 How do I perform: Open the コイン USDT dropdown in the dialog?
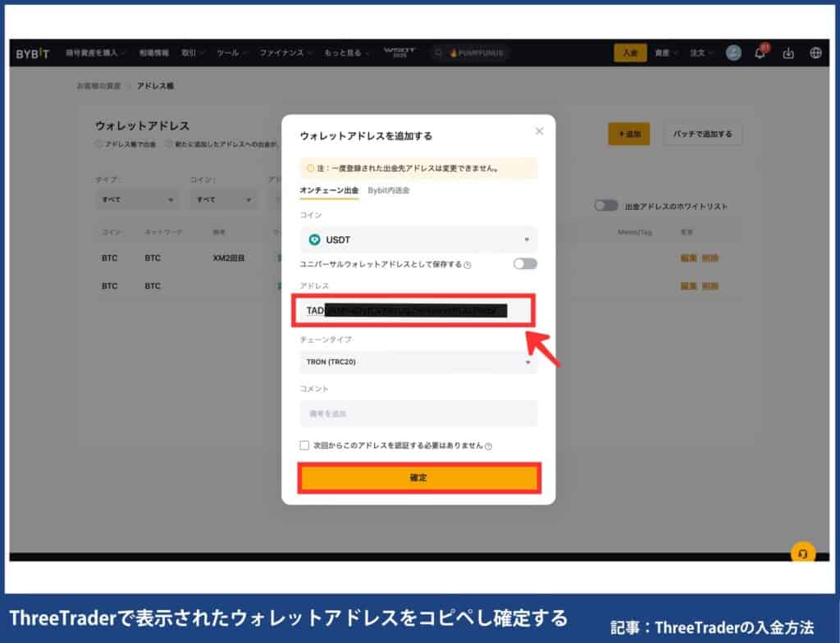pyautogui.click(x=418, y=239)
